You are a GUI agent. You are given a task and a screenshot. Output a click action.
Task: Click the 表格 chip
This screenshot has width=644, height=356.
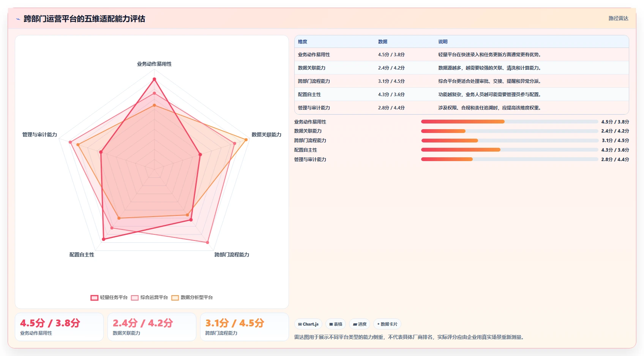(x=336, y=324)
